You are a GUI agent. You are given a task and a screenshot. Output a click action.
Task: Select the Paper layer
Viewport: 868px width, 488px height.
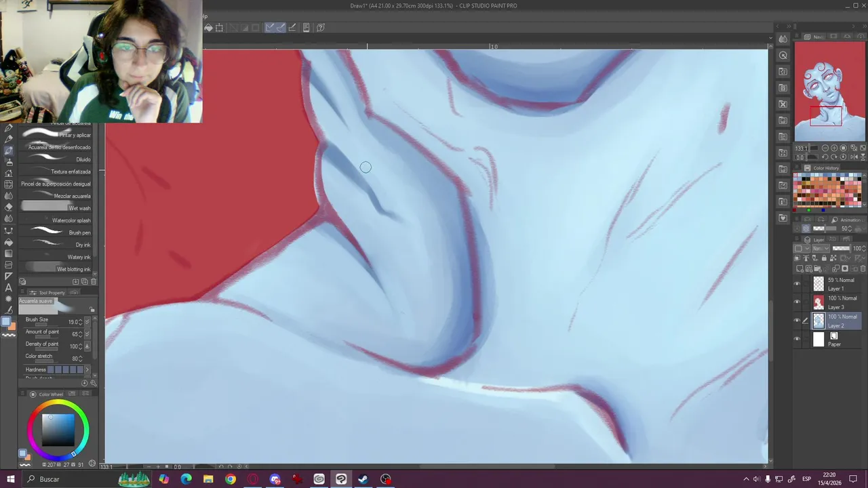click(x=837, y=340)
